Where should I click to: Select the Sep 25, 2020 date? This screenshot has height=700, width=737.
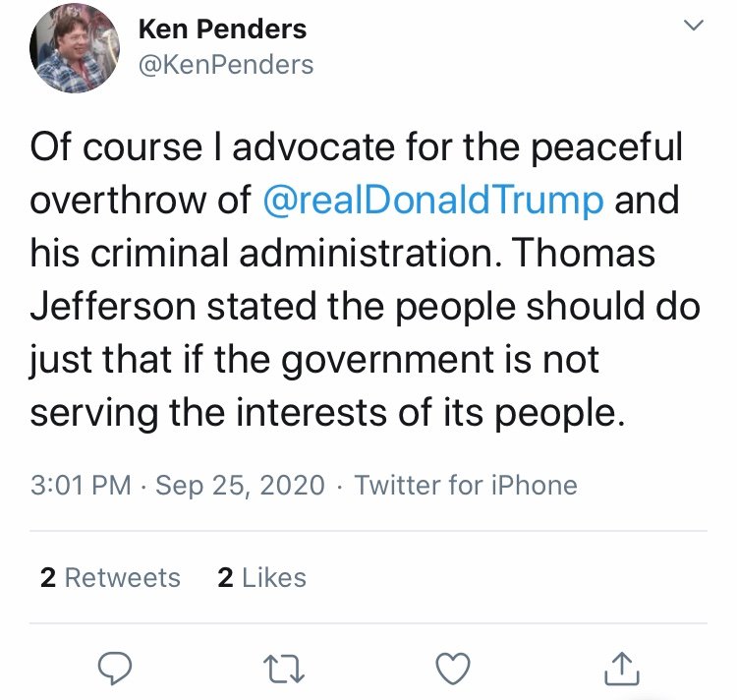coord(240,486)
